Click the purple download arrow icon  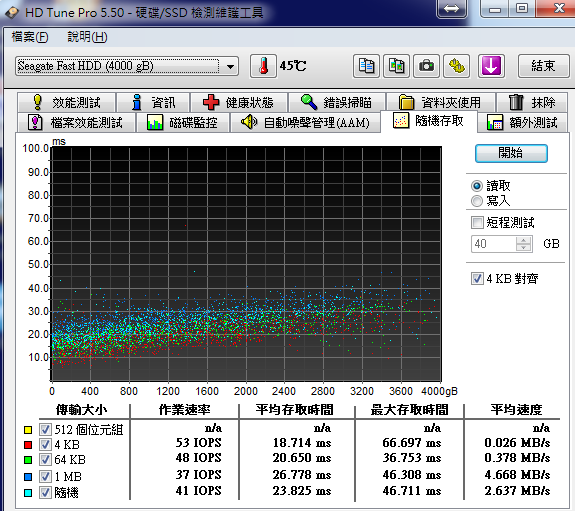coord(491,66)
